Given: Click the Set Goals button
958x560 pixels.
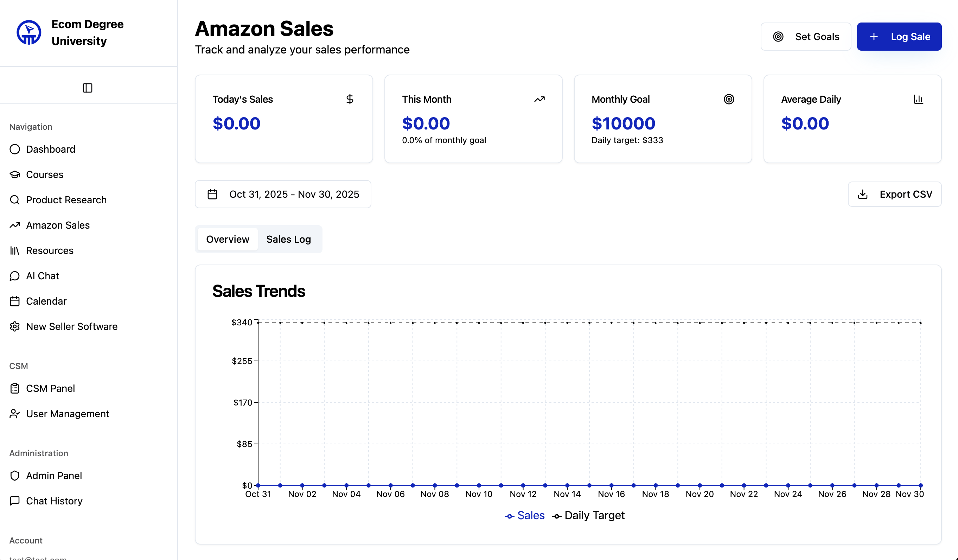Looking at the screenshot, I should (806, 37).
